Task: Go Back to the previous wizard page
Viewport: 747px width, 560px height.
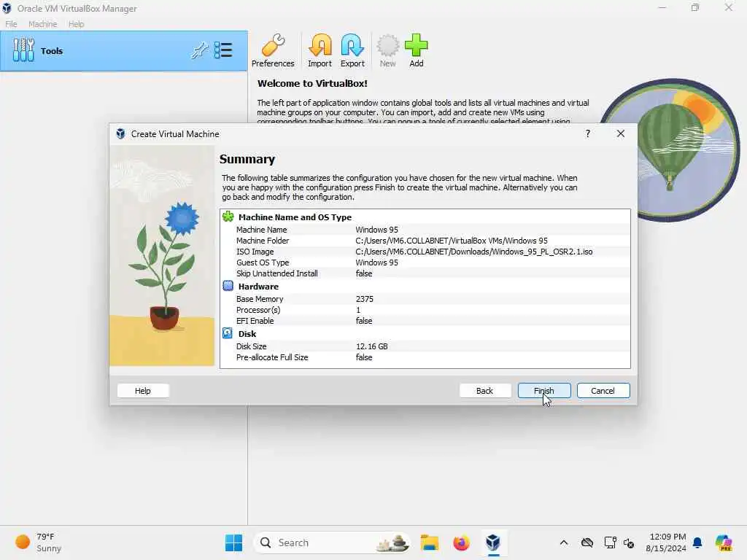Action: (485, 391)
